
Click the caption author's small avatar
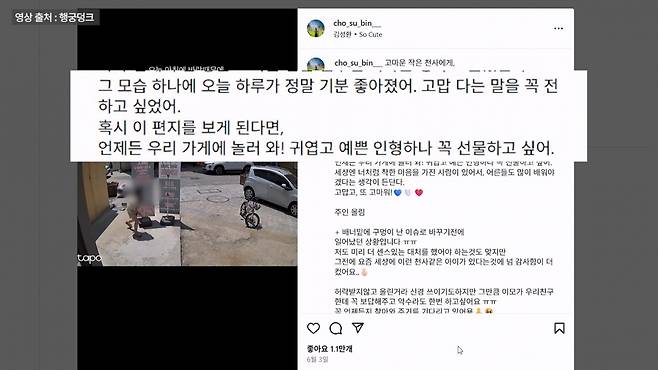pos(316,65)
